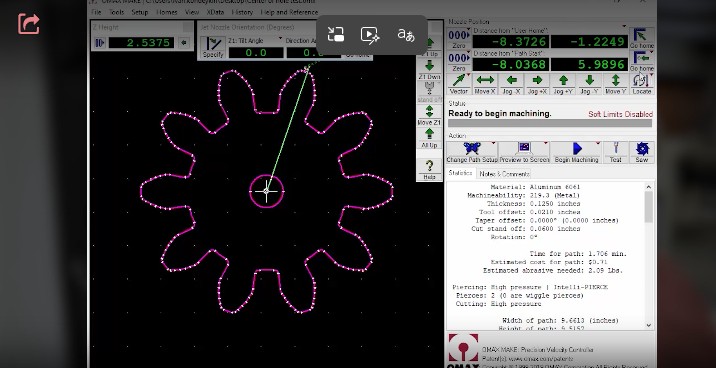Open dropdown arrow on Preview to Screen
This screenshot has height=368, width=716.
[546, 144]
